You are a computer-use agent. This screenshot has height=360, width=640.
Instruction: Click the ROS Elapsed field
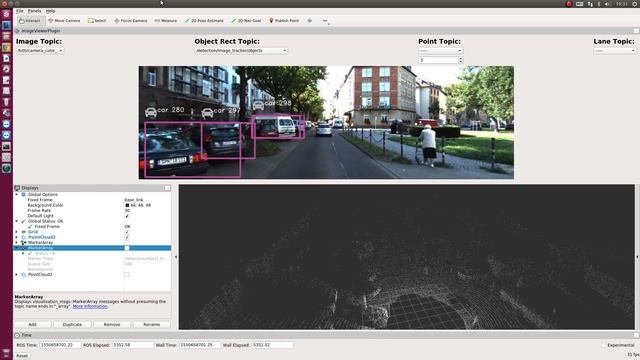[133, 345]
